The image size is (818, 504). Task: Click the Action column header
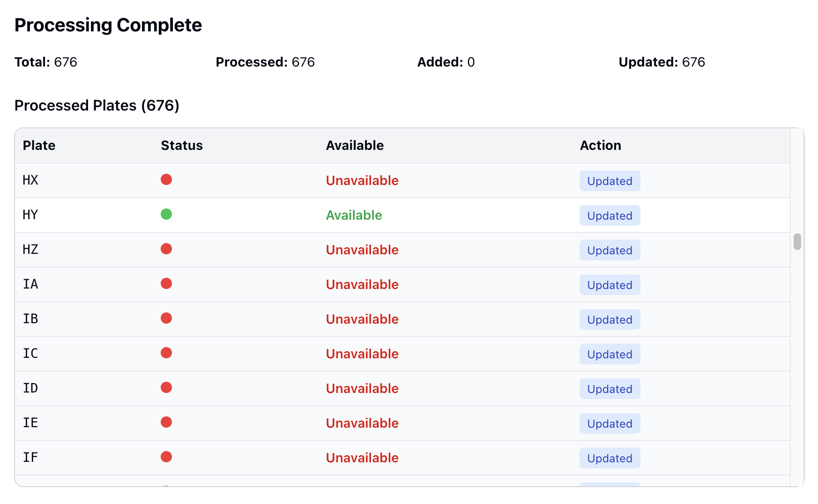tap(600, 146)
